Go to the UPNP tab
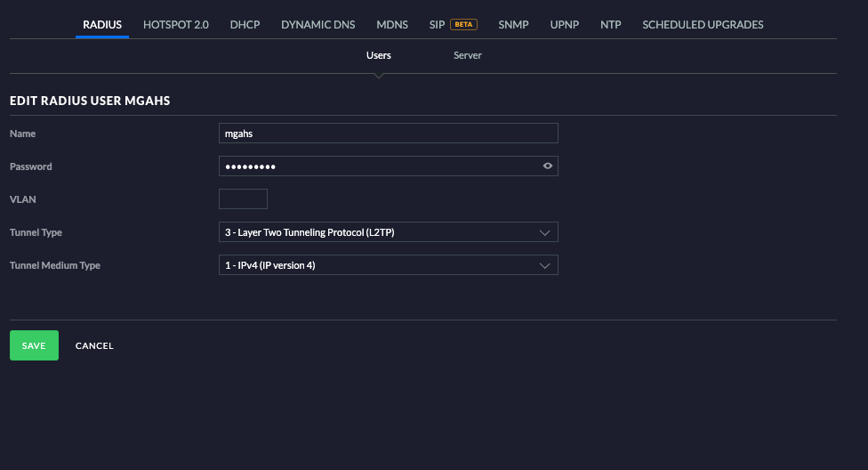Image resolution: width=868 pixels, height=470 pixels. point(564,25)
